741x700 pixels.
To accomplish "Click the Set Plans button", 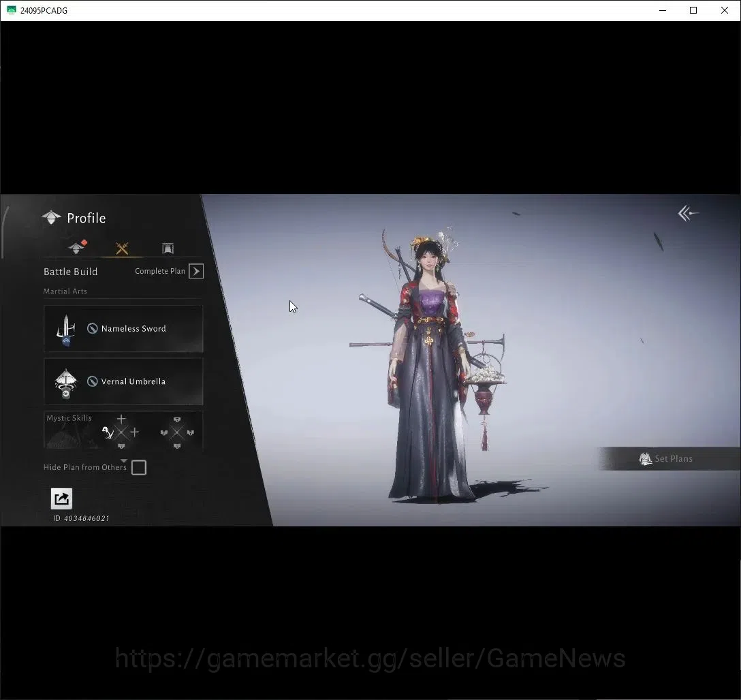I will (x=669, y=459).
